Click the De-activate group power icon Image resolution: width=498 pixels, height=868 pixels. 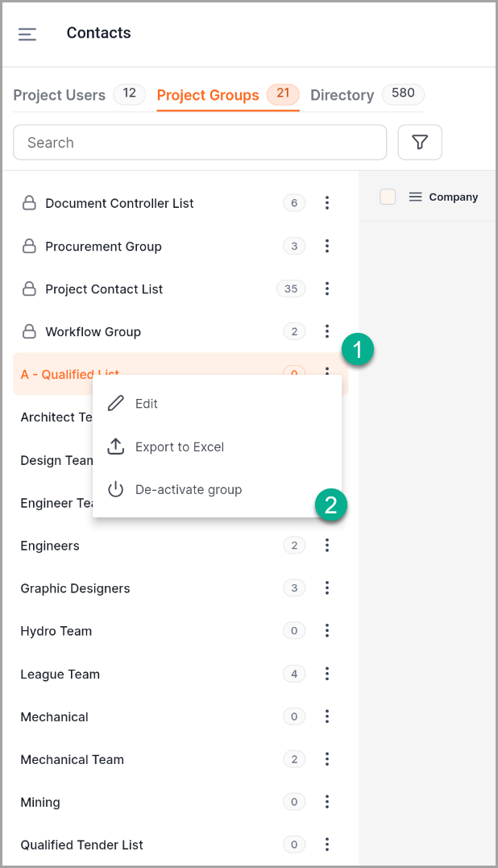click(x=116, y=489)
